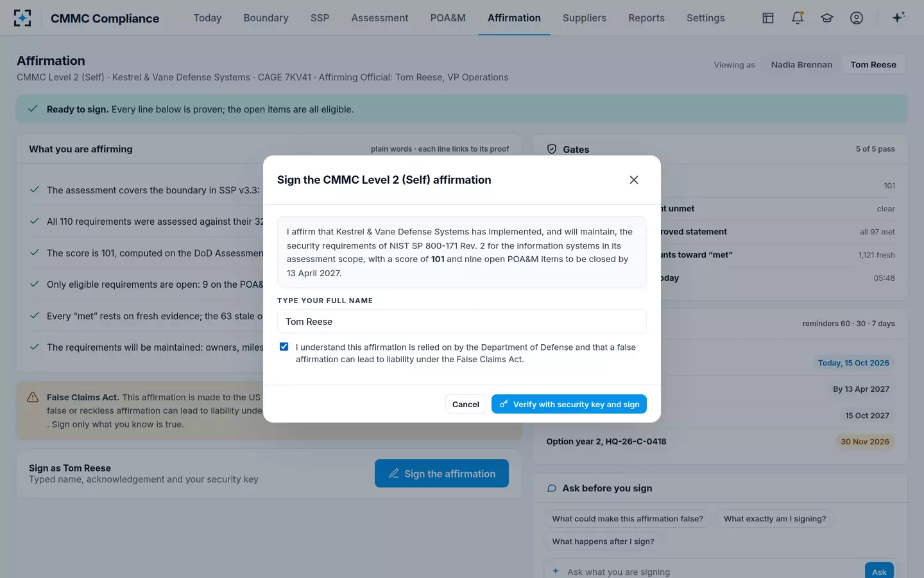
Task: Open the AI sparkle assistant icon
Action: [898, 17]
